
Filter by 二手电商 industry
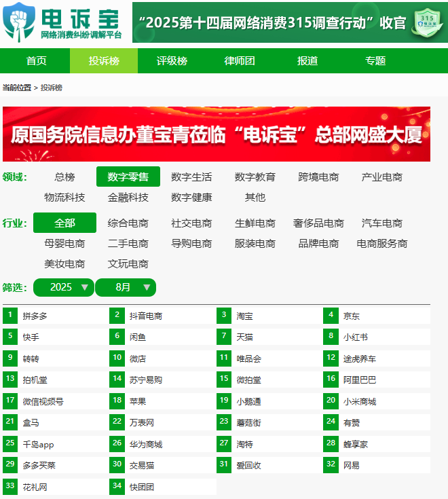click(128, 244)
